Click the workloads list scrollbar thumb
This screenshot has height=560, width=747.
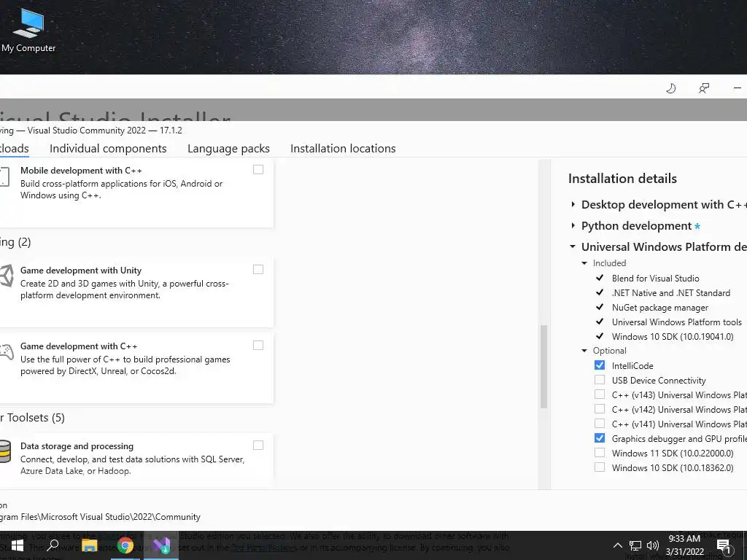pyautogui.click(x=543, y=367)
